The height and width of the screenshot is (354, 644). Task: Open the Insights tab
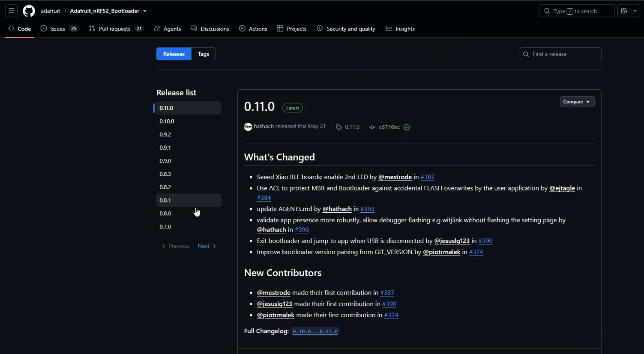[x=400, y=29]
